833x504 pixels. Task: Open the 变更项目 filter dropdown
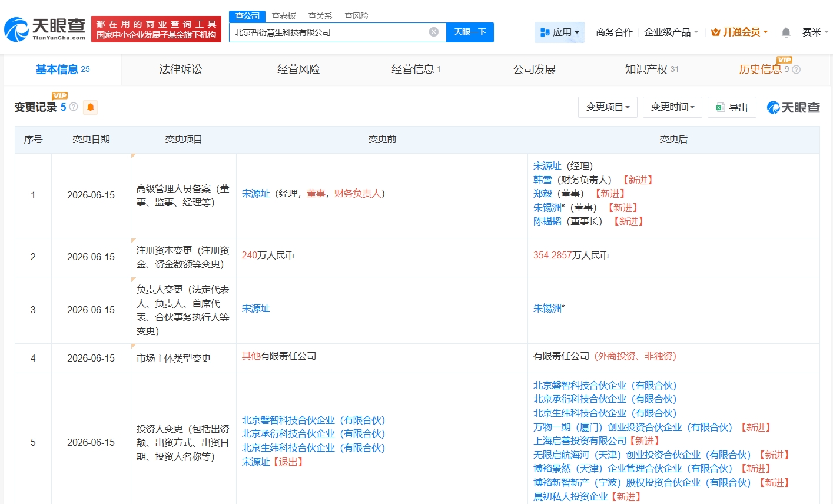608,107
